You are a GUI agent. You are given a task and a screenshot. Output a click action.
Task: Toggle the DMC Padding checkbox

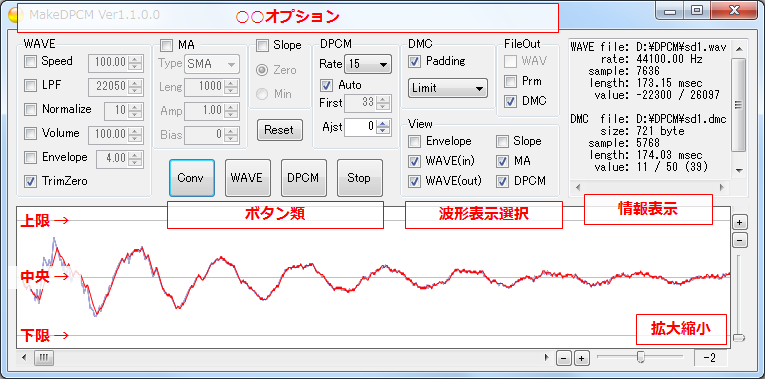415,61
